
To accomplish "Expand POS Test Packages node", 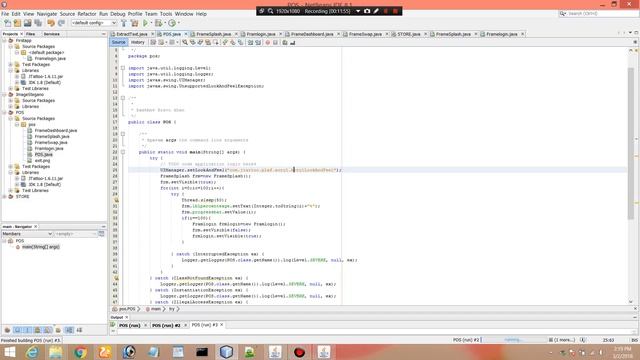I will click(x=11, y=167).
